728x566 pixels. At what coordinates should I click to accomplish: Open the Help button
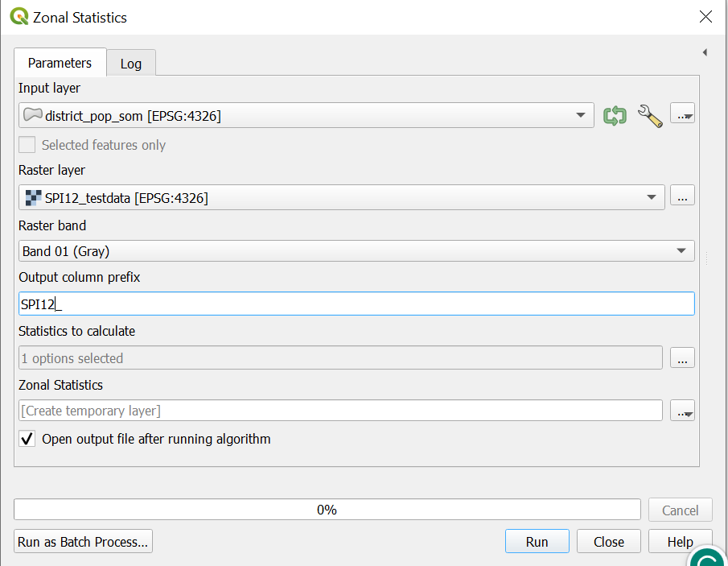(680, 542)
